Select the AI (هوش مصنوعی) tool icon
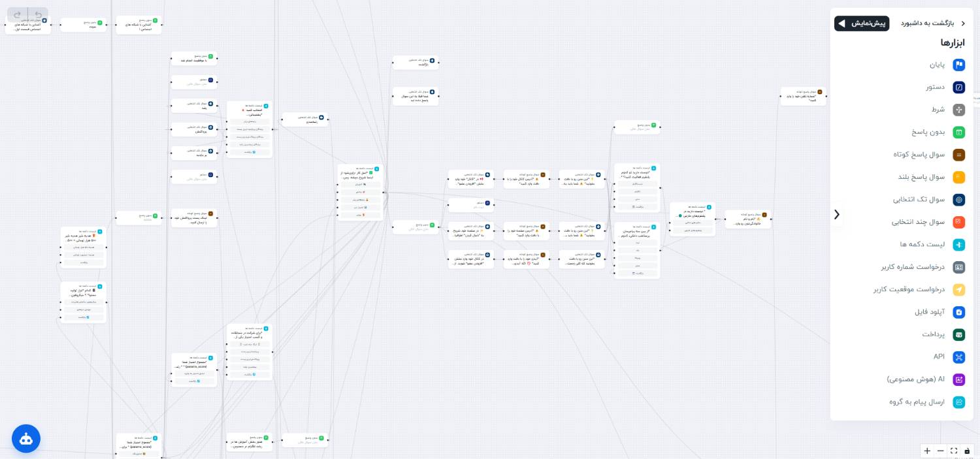 point(958,379)
